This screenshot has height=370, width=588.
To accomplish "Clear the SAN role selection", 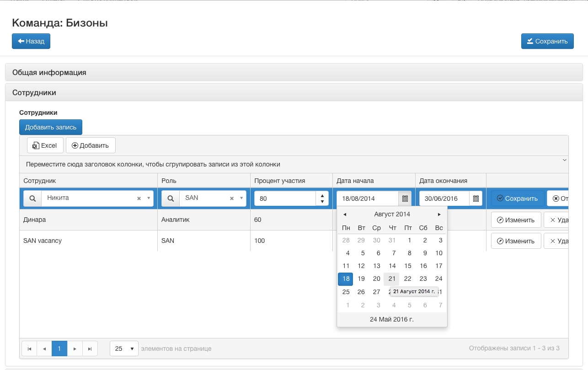I will (x=231, y=198).
